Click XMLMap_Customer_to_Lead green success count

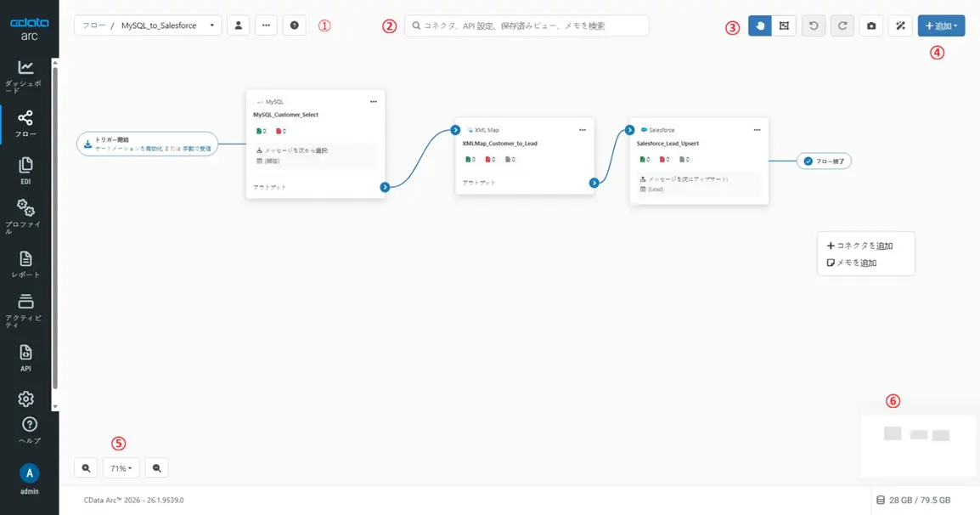point(470,160)
